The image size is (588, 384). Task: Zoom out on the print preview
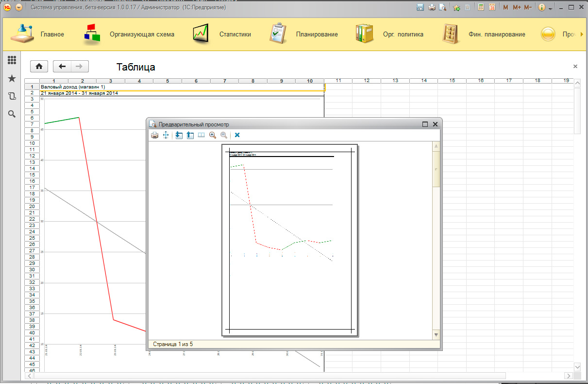pos(223,135)
